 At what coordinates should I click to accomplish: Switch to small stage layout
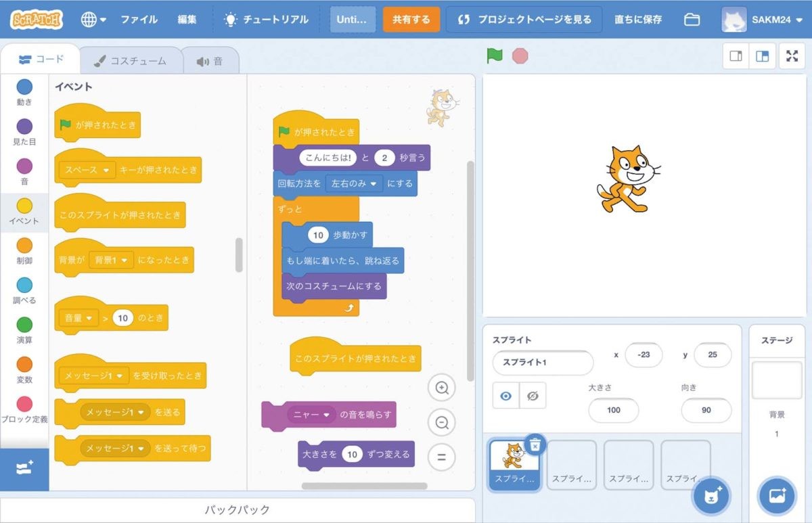(x=736, y=56)
